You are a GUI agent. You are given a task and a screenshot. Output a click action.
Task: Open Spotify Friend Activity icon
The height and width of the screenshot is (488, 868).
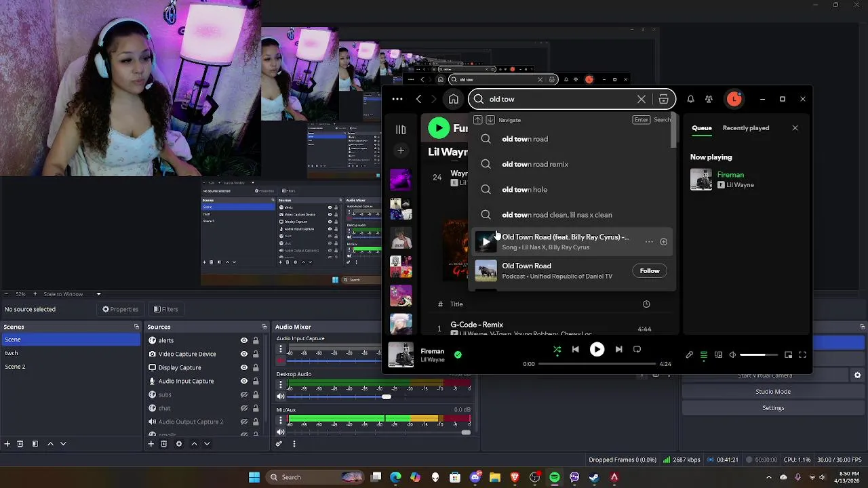709,99
